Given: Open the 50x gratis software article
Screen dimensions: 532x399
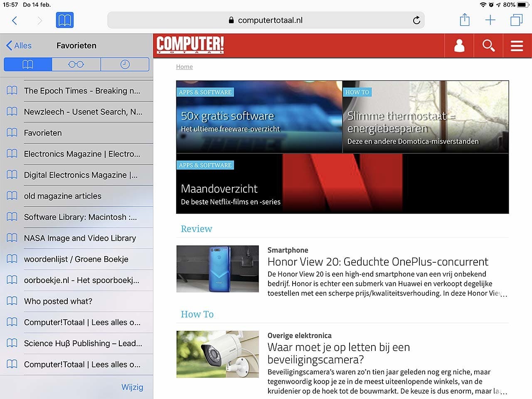Looking at the screenshot, I should [259, 116].
